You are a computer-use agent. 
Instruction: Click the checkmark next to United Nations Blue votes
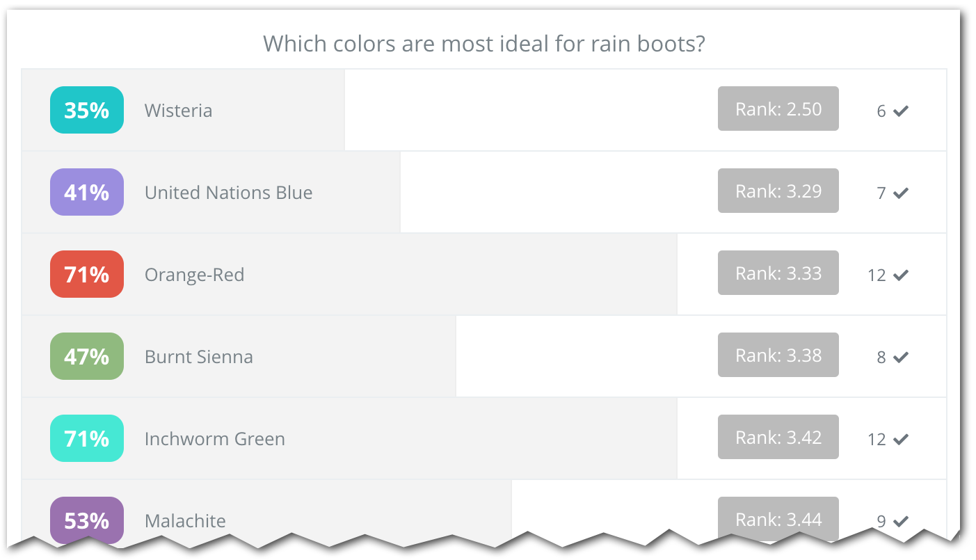[901, 193]
